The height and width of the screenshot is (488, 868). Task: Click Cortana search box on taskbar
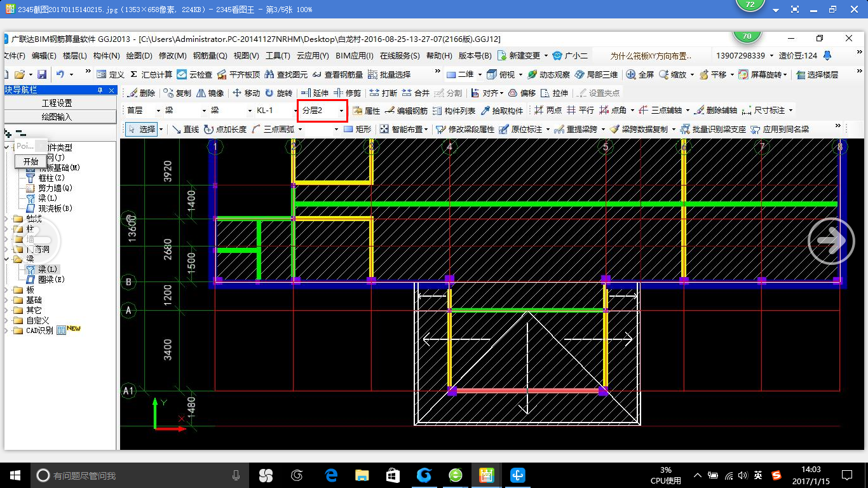141,475
